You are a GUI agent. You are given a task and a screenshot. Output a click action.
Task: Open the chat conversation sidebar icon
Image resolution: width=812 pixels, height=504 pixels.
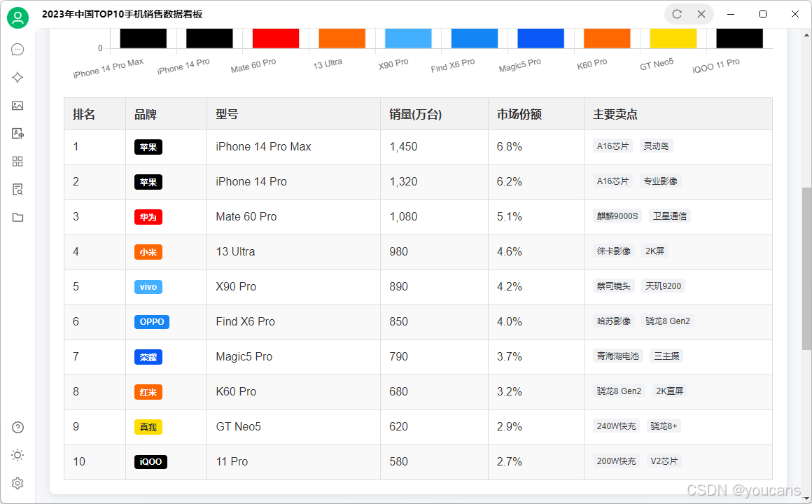tap(17, 50)
